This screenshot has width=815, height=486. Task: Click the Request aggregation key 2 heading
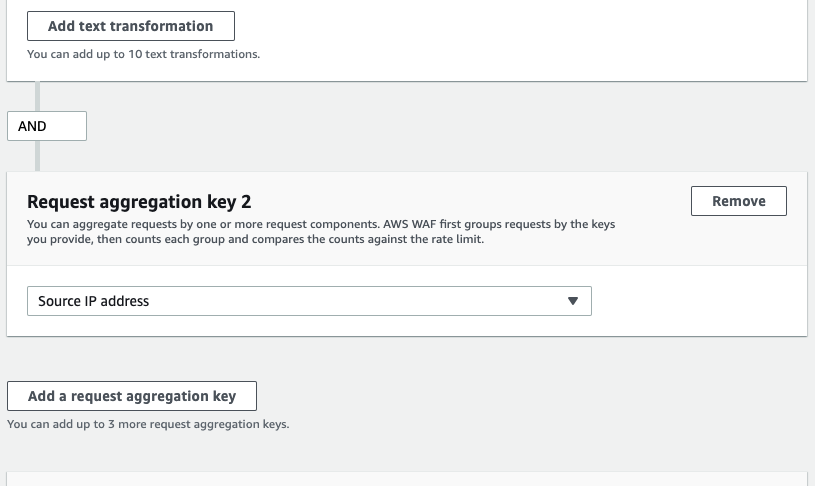tap(139, 202)
